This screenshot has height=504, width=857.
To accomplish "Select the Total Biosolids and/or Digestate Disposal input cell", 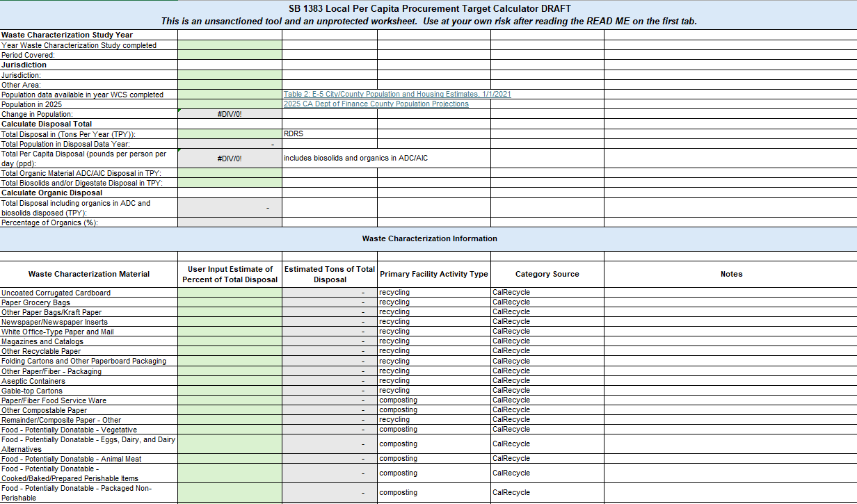I will pyautogui.click(x=230, y=183).
